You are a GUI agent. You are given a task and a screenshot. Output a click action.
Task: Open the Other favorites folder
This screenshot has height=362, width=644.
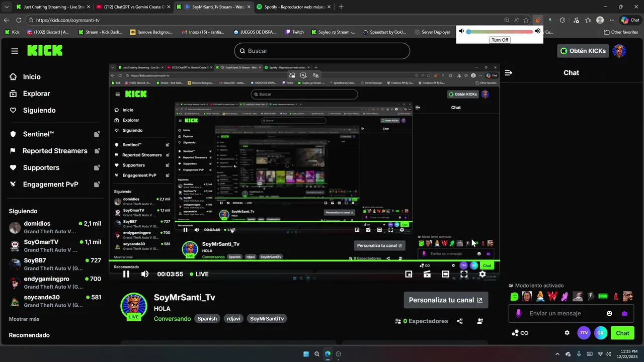click(x=621, y=32)
